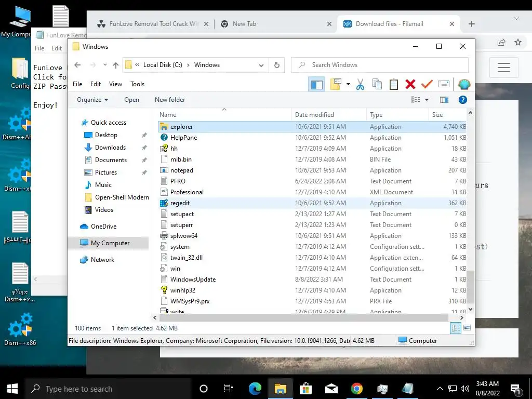Sort by Date modified column header
Screen dimensions: 532x399
coord(329,115)
